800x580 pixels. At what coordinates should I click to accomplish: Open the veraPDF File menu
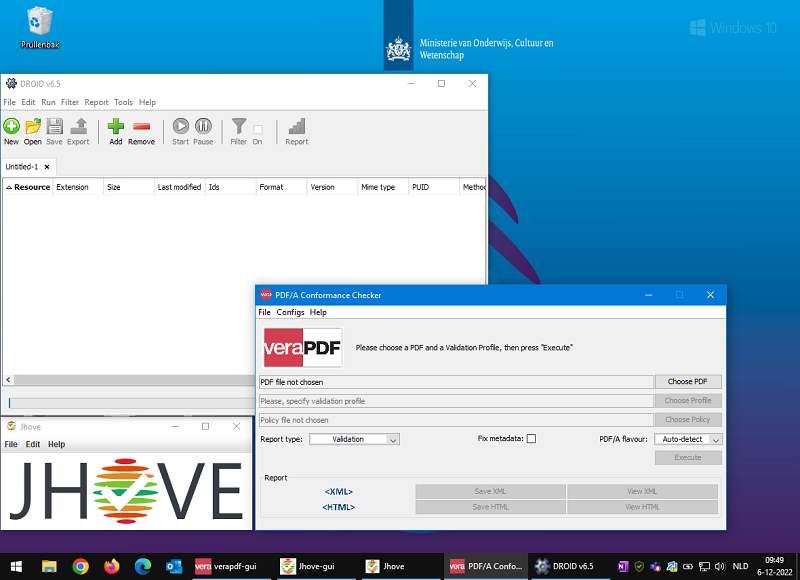coord(264,312)
